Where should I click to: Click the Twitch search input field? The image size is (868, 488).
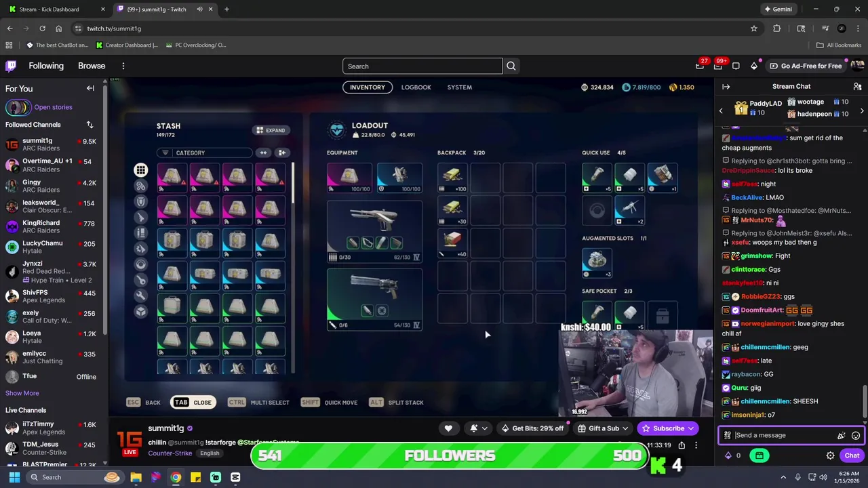coord(422,66)
